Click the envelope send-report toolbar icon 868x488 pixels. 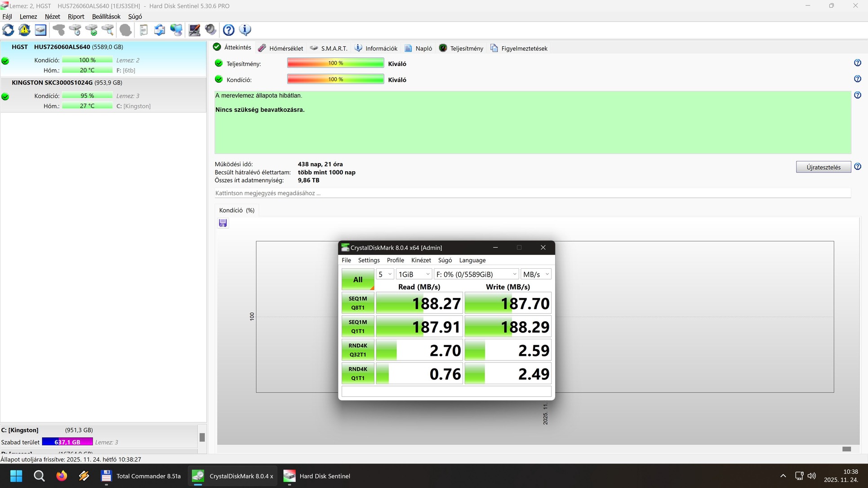[160, 30]
